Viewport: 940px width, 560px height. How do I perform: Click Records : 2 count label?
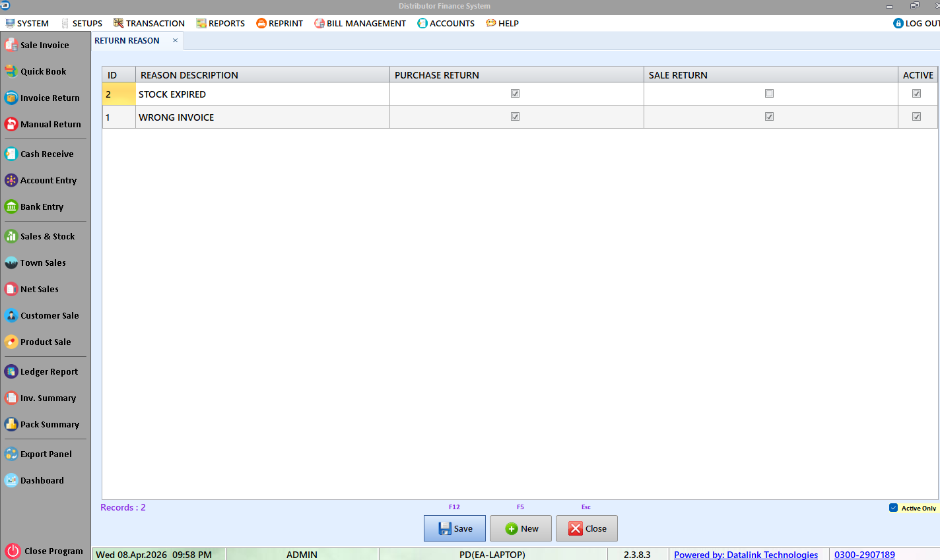click(123, 507)
